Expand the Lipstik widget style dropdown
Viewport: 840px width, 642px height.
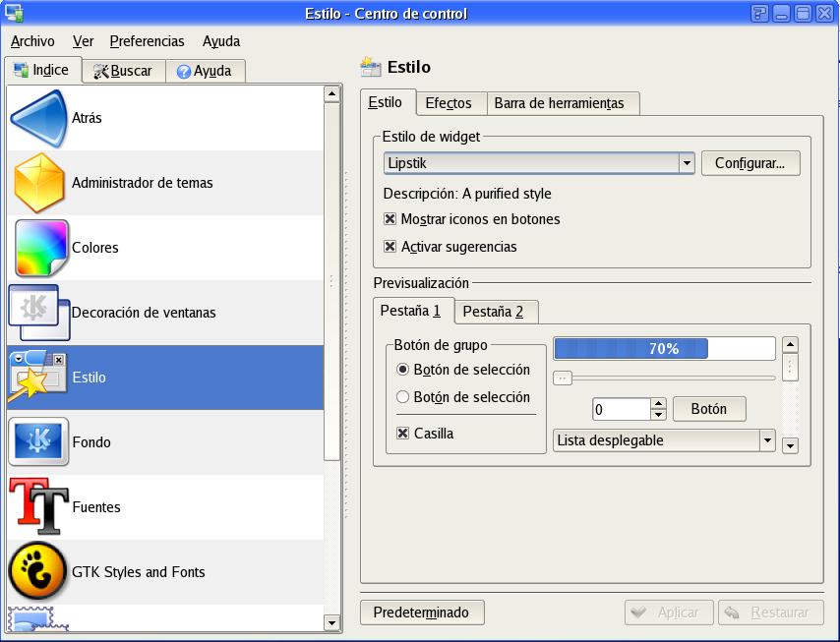[687, 163]
